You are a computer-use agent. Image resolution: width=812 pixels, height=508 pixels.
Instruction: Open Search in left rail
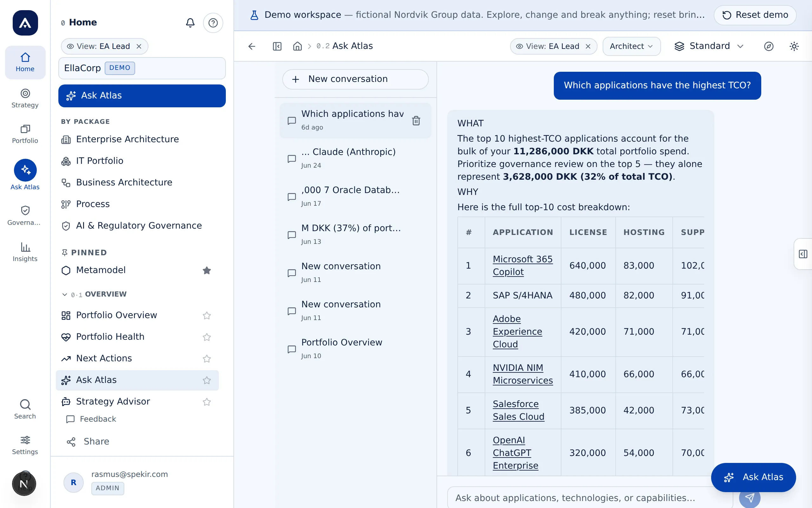click(x=25, y=409)
